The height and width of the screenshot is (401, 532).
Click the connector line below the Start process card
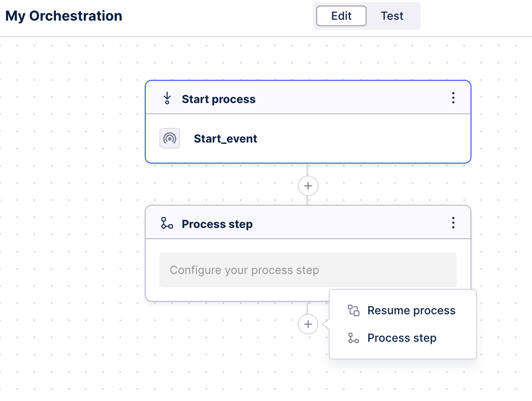point(307,170)
